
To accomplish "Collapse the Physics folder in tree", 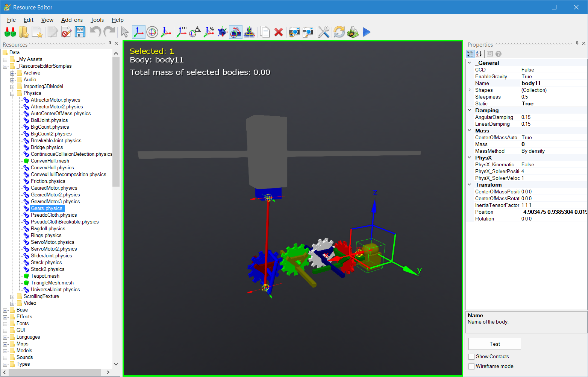I will tap(12, 93).
